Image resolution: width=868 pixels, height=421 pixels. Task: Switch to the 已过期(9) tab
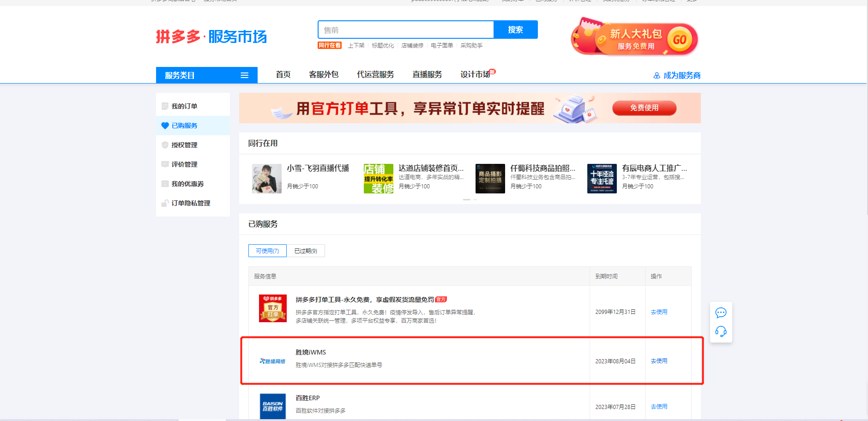tap(306, 251)
